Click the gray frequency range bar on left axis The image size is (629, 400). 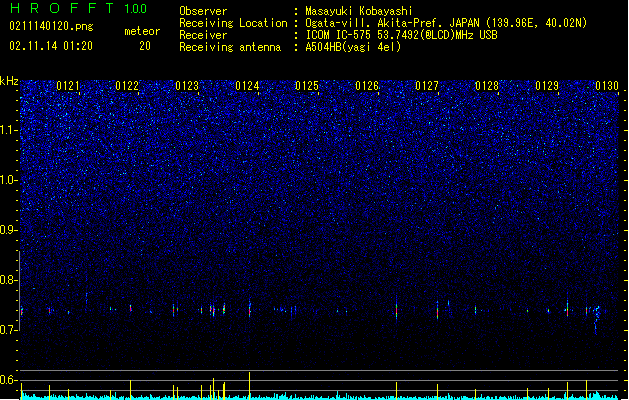point(19,290)
